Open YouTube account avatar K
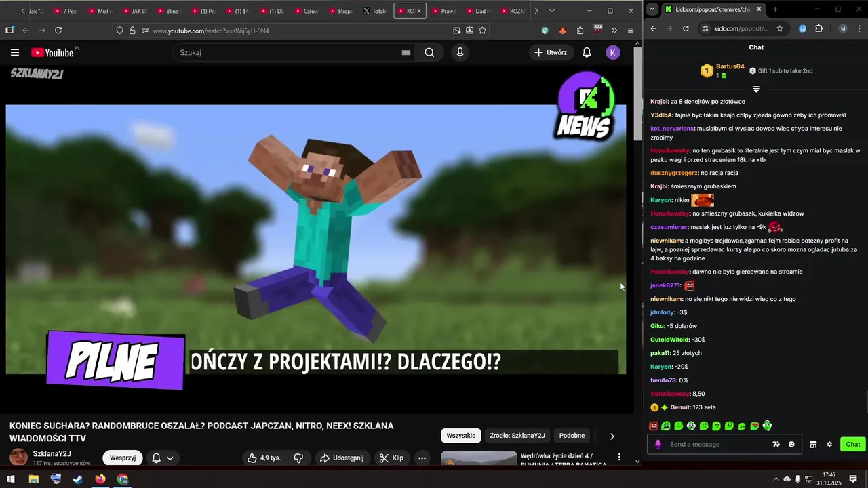This screenshot has width=868, height=488. [613, 52]
